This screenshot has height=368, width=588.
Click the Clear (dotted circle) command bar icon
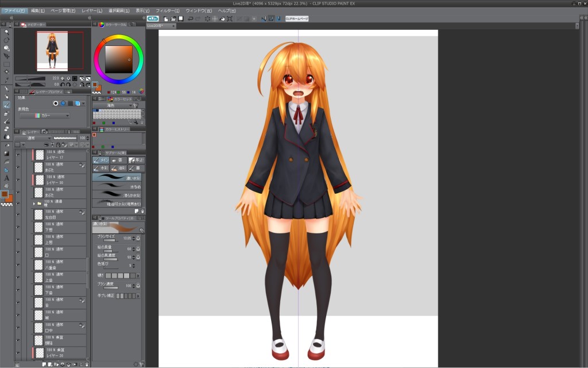point(207,18)
